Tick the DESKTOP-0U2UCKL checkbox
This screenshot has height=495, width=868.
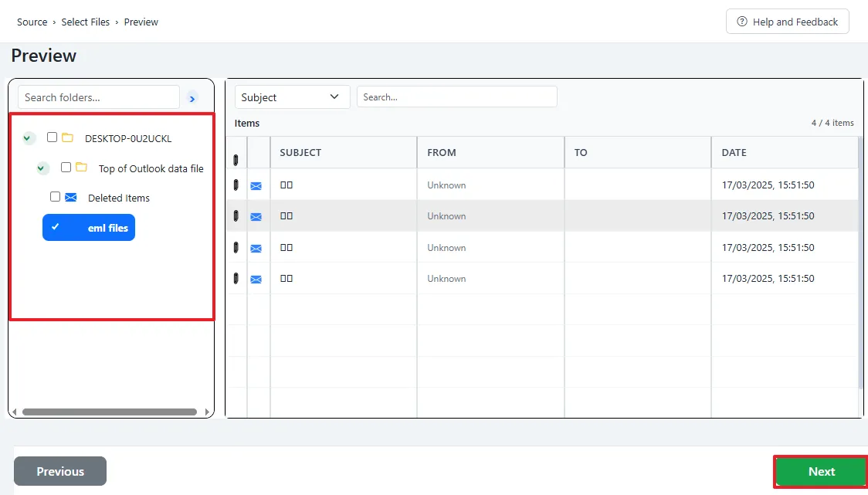52,137
